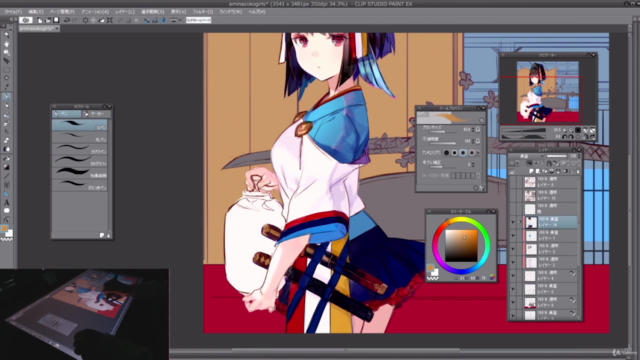640x360 pixels.
Task: Select first anti-aliasing option (none)
Action: [x=446, y=153]
